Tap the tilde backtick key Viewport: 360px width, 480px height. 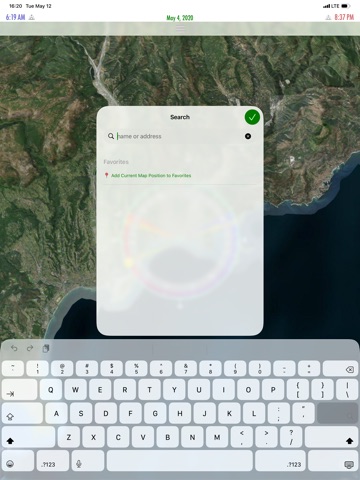13,369
